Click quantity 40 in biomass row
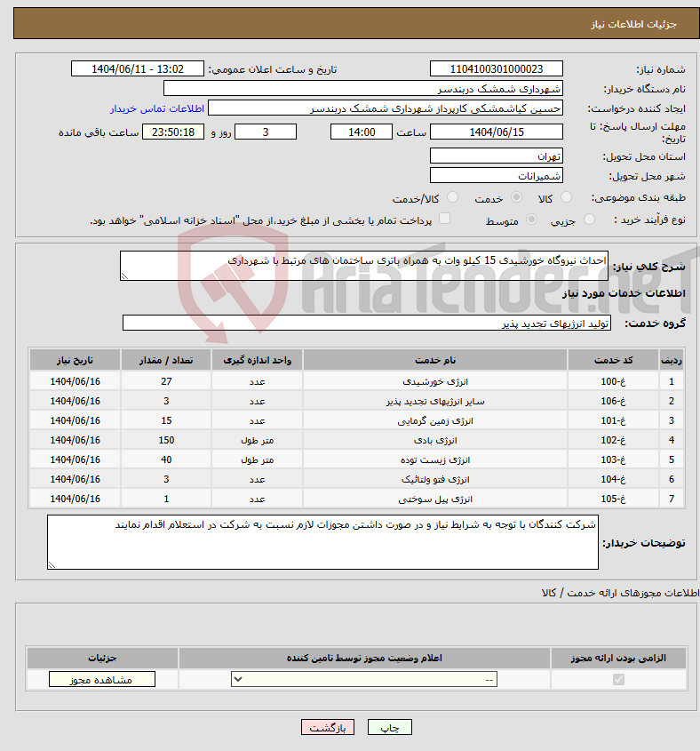This screenshot has width=700, height=751. (x=166, y=459)
